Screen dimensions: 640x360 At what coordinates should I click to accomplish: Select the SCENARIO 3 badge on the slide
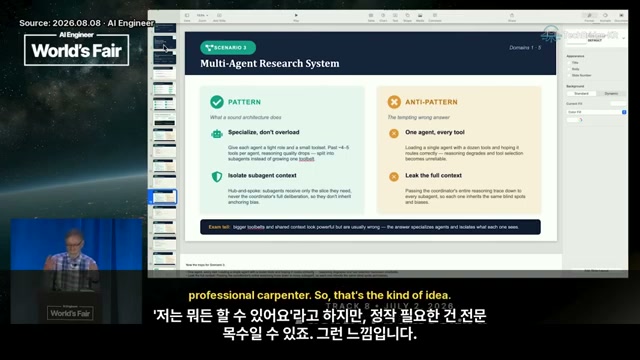pyautogui.click(x=228, y=48)
